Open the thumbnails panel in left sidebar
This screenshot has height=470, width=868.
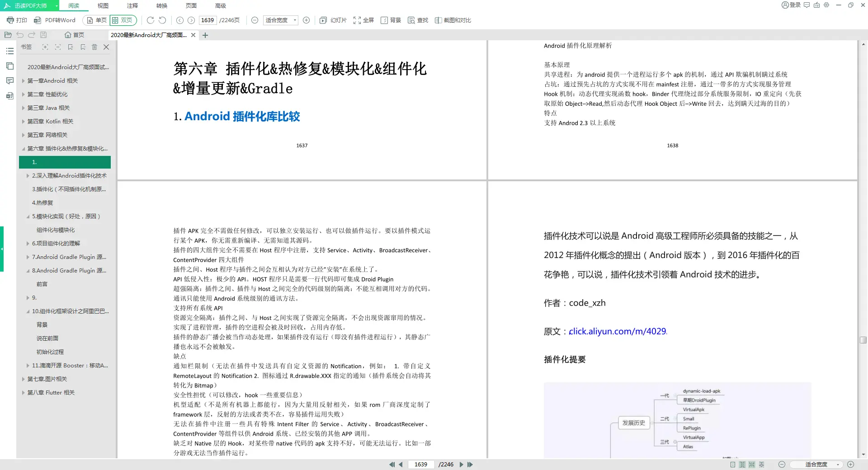coord(9,66)
